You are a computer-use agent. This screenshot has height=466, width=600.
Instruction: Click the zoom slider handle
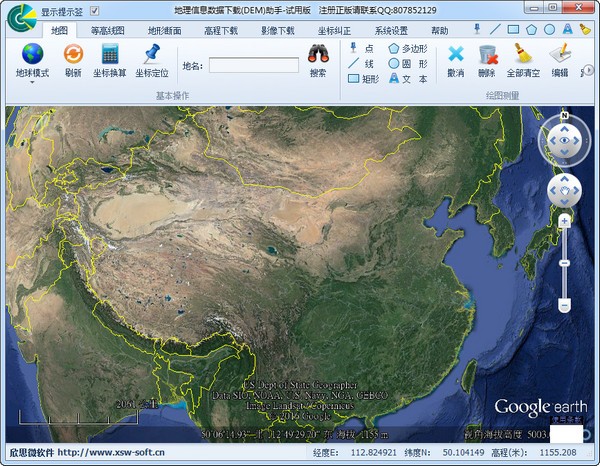pyautogui.click(x=564, y=263)
